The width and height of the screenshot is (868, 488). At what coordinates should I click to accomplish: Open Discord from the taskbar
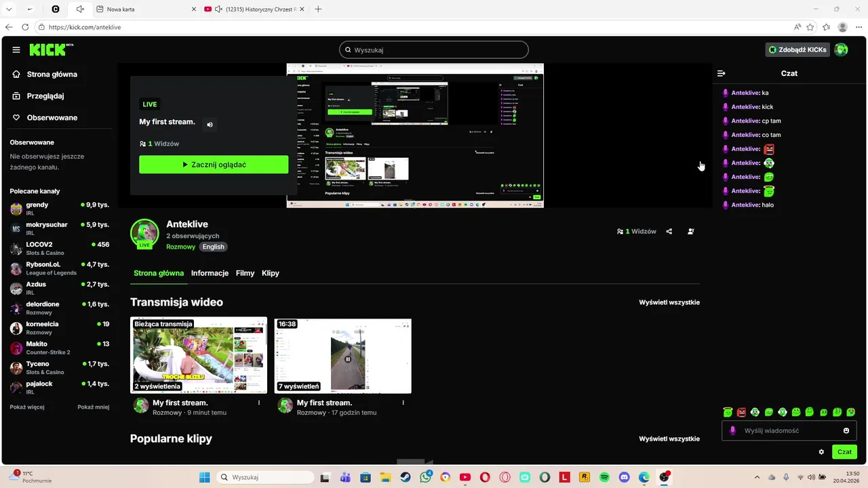[625, 477]
